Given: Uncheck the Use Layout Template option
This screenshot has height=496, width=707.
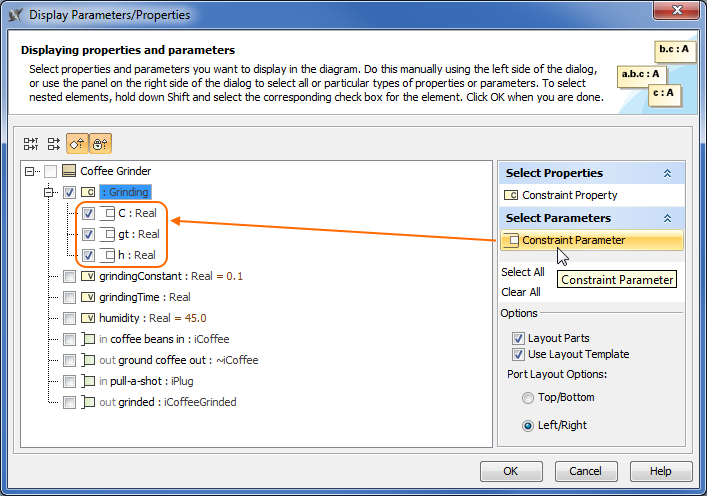Looking at the screenshot, I should [x=519, y=354].
